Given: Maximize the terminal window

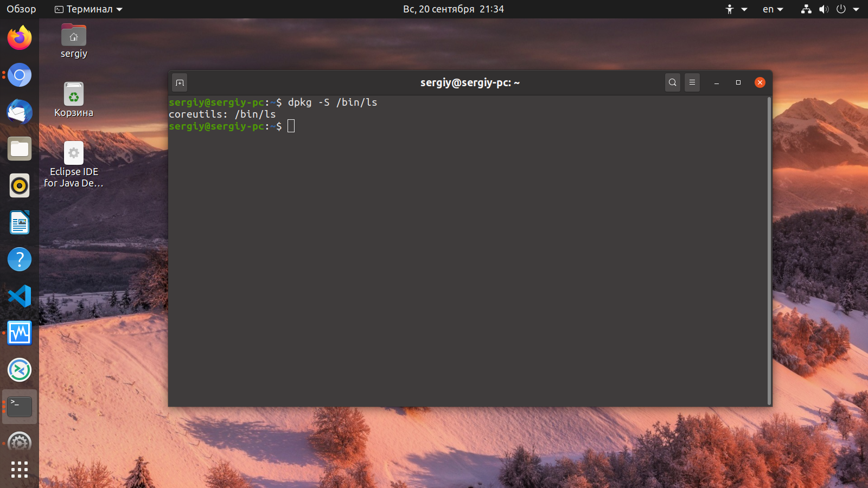Looking at the screenshot, I should click(x=738, y=82).
